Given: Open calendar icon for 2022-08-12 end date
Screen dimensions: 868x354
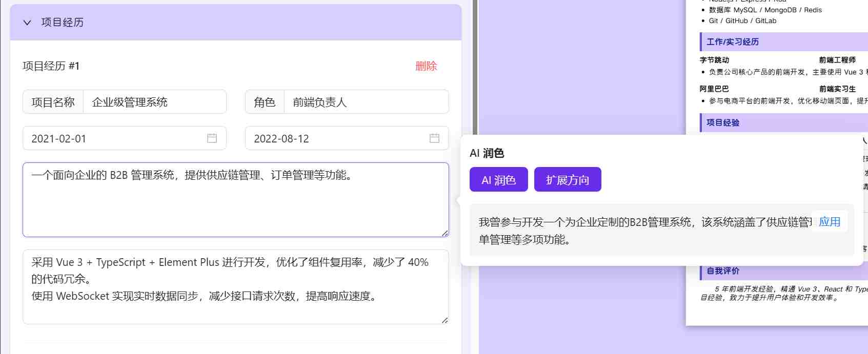Looking at the screenshot, I should pyautogui.click(x=434, y=138).
